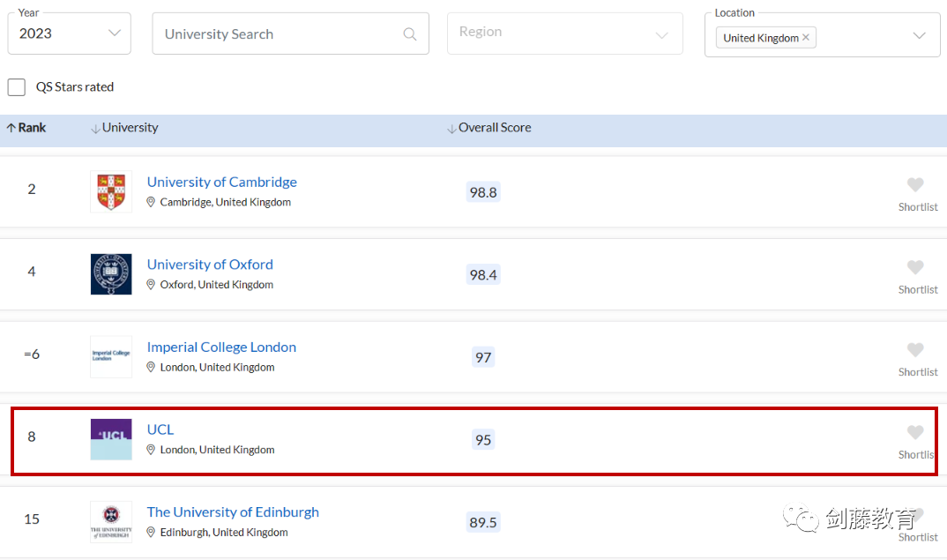Sort by Overall Score column header
Viewport: 947px width, 560px height.
point(489,128)
